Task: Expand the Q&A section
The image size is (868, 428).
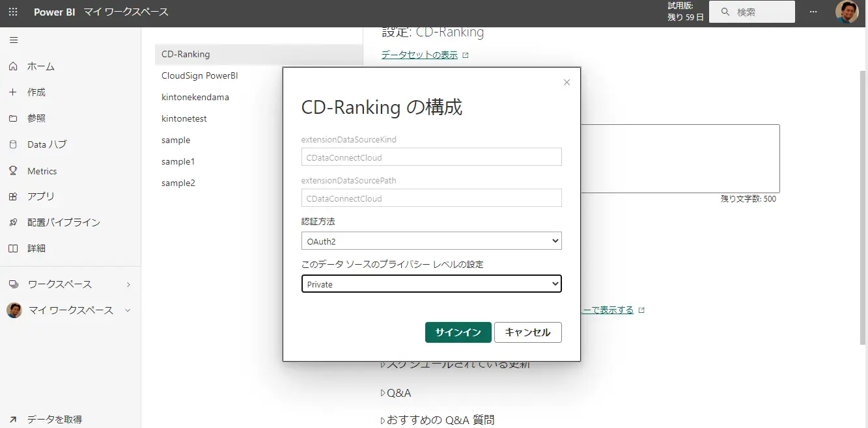Action: pos(396,393)
